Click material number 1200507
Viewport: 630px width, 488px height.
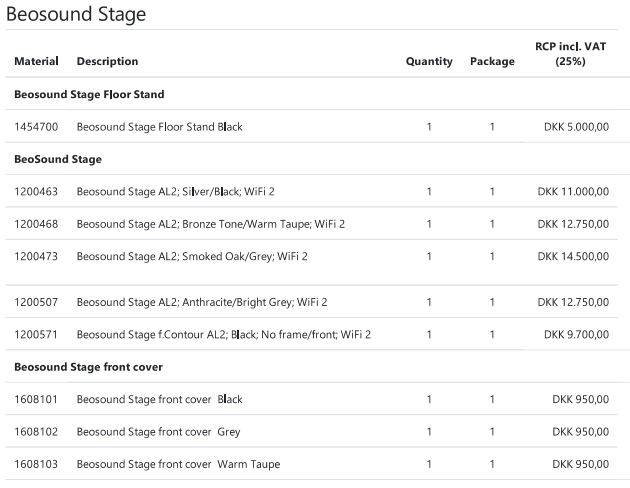click(36, 302)
